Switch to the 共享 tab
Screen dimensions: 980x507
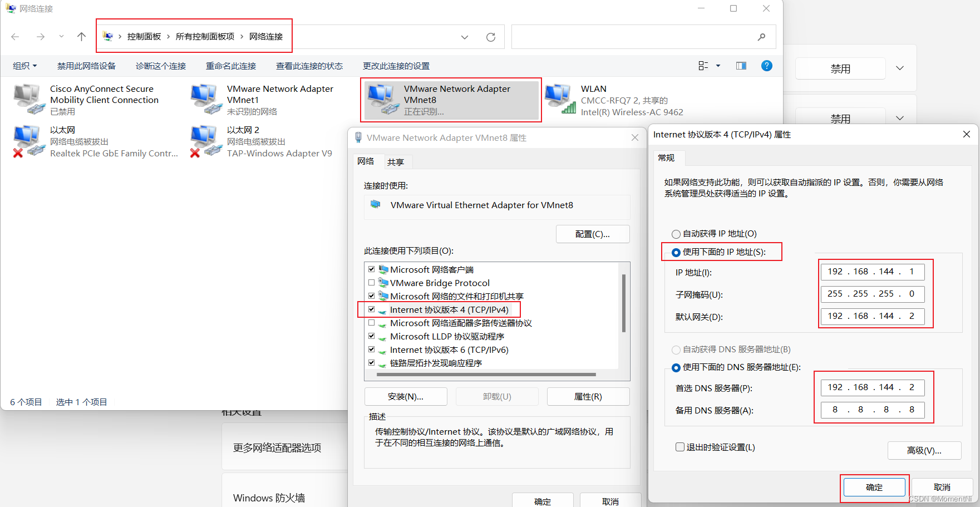396,162
